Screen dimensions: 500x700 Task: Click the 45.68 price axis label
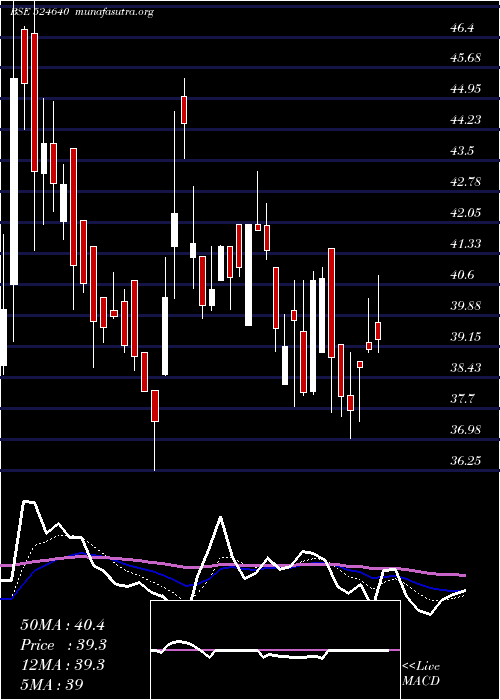[466, 58]
